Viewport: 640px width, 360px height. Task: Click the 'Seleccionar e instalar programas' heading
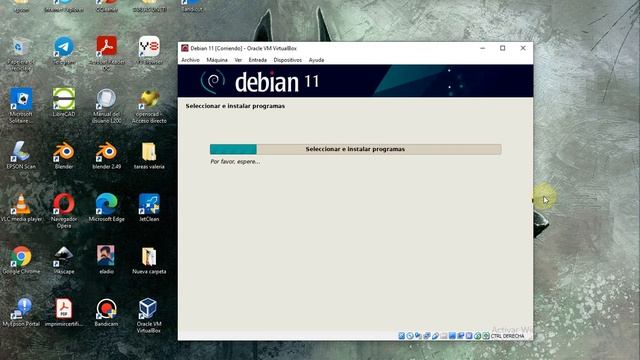click(x=236, y=106)
